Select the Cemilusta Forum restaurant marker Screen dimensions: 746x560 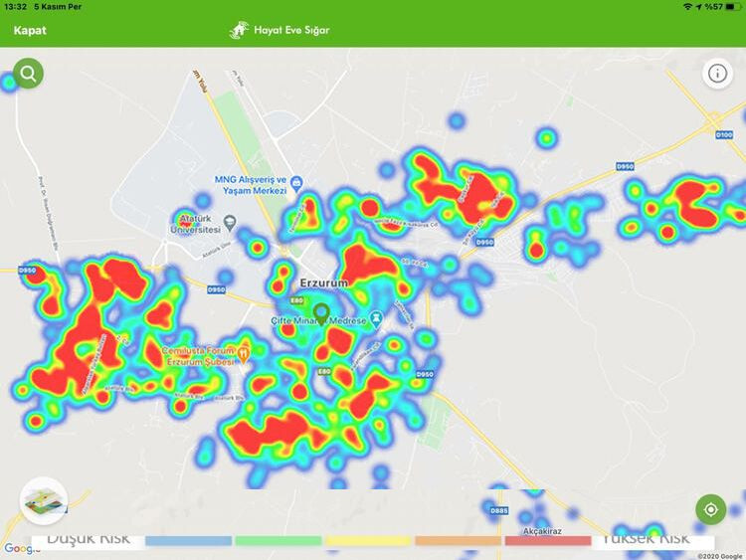tap(244, 350)
